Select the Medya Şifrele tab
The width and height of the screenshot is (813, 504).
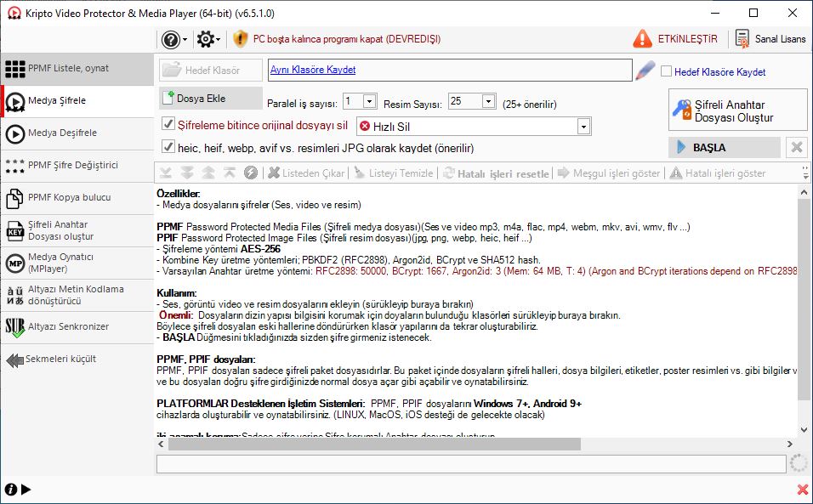77,101
